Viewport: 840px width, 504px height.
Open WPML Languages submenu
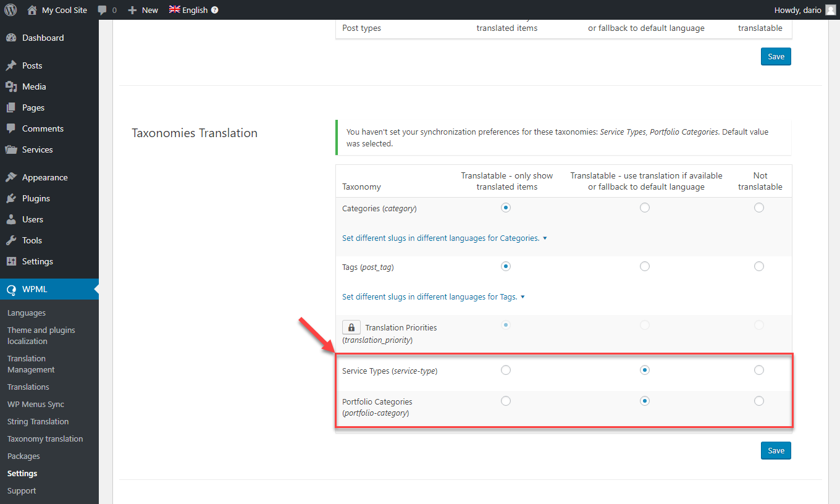pos(27,313)
